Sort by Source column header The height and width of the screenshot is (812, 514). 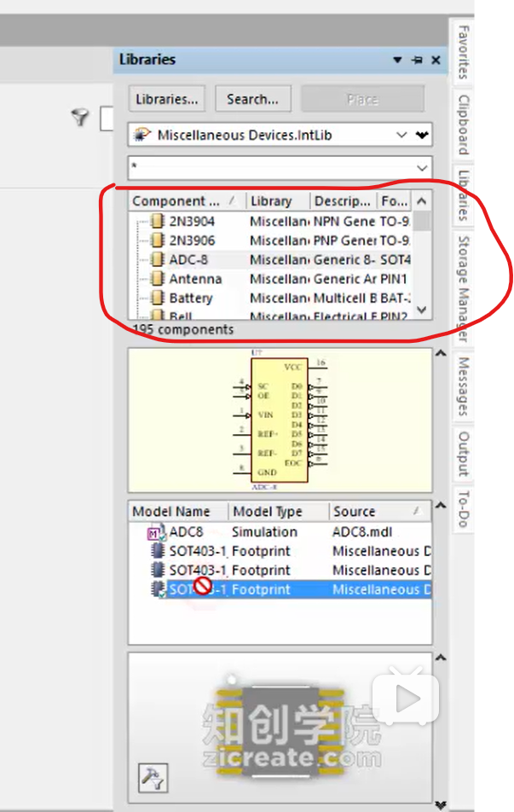(380, 512)
